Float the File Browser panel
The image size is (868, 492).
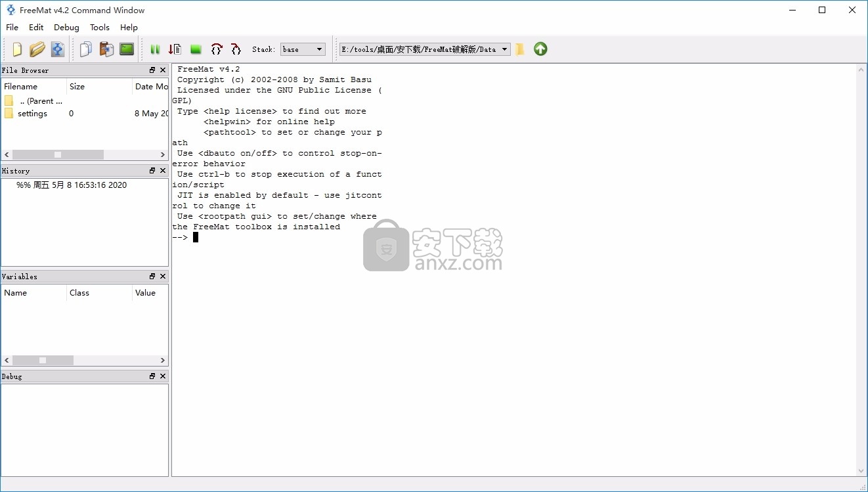[152, 70]
